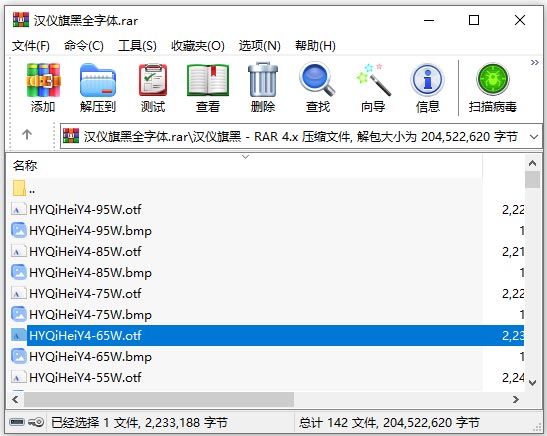Open the 工具(S) menu
547x436 pixels.
click(137, 46)
